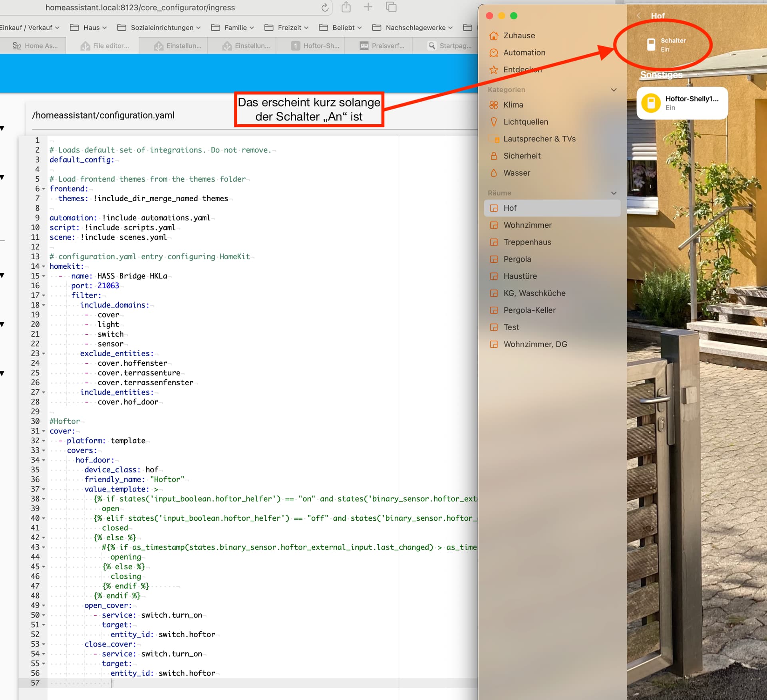Click the Safari share icon
Screen dimensions: 767x700
coord(346,7)
